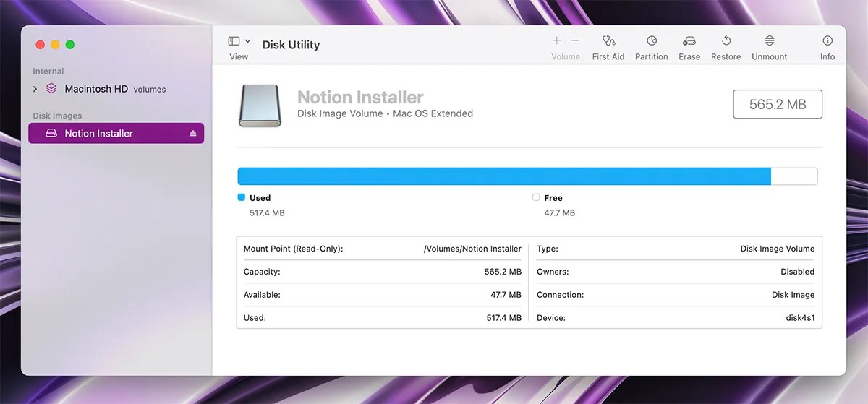Eject the Notion Installer disk image
This screenshot has height=404, width=868.
tap(193, 134)
